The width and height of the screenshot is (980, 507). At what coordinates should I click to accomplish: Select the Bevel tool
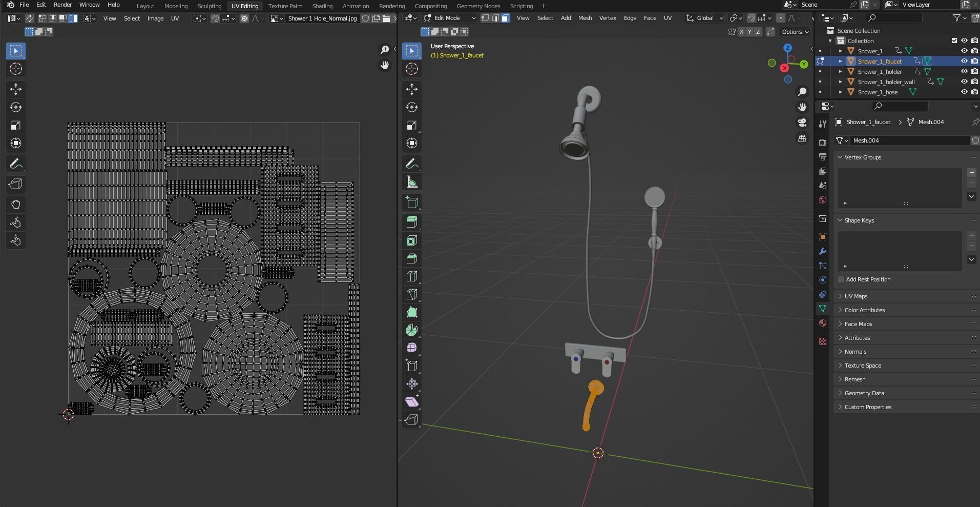point(412,258)
